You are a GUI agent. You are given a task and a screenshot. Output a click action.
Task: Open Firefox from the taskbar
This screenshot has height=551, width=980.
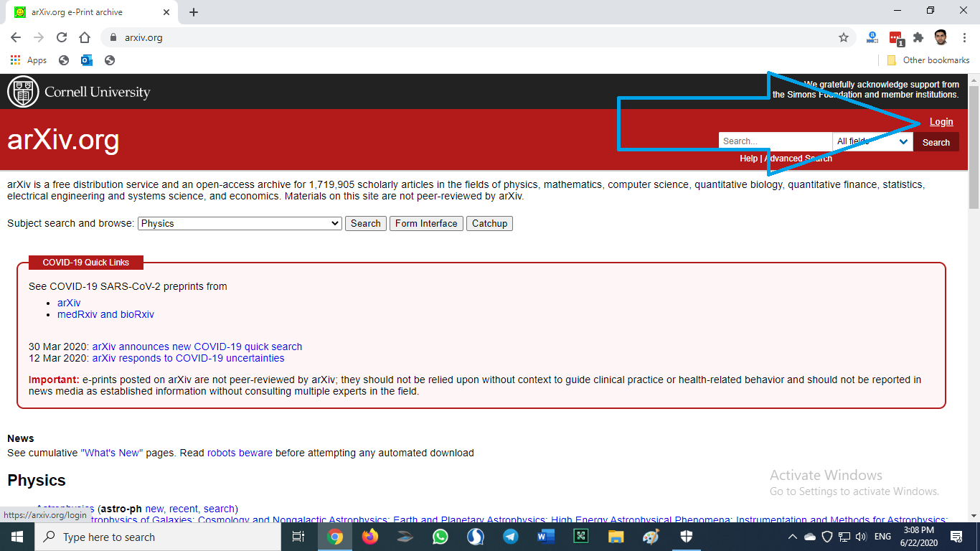370,537
